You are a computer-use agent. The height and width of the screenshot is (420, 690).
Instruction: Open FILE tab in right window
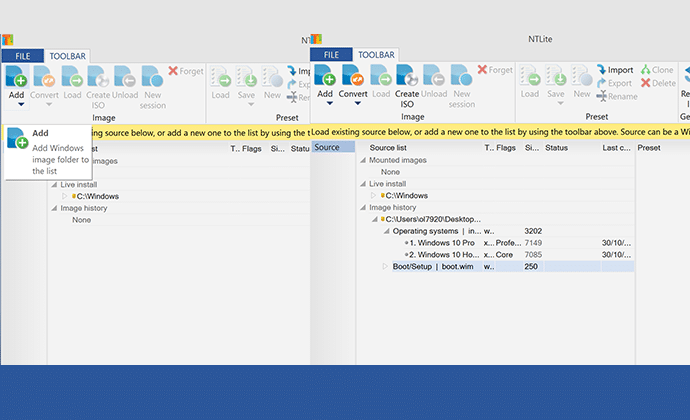click(331, 55)
